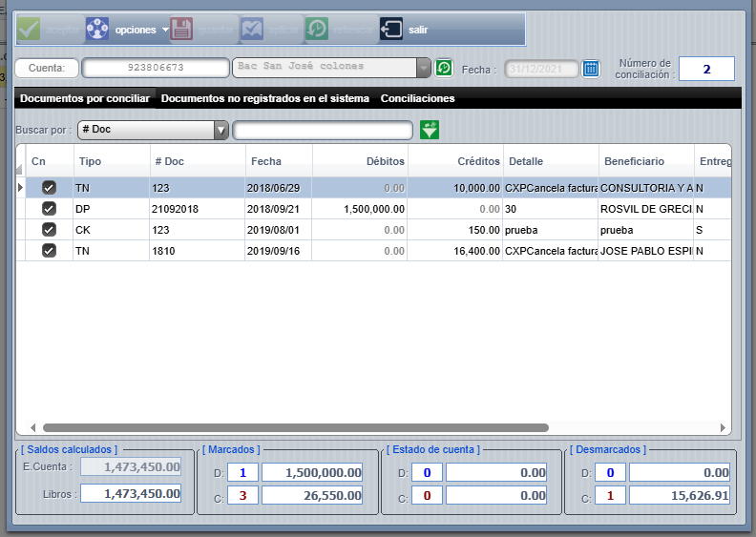The image size is (756, 537).
Task: Click the Número de conciliación field
Action: tap(706, 69)
